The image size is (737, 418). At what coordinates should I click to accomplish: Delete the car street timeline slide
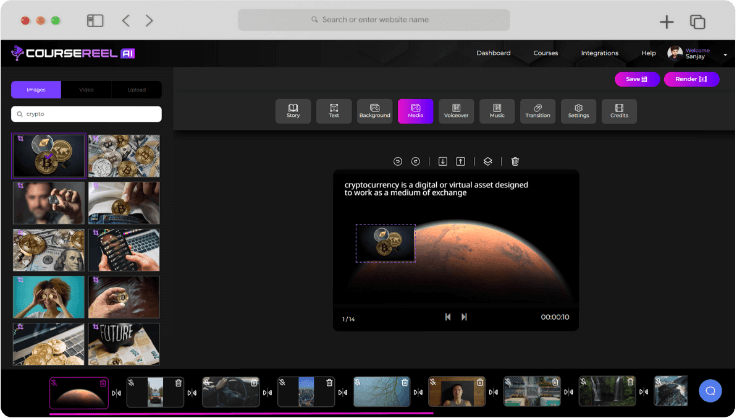[x=178, y=383]
